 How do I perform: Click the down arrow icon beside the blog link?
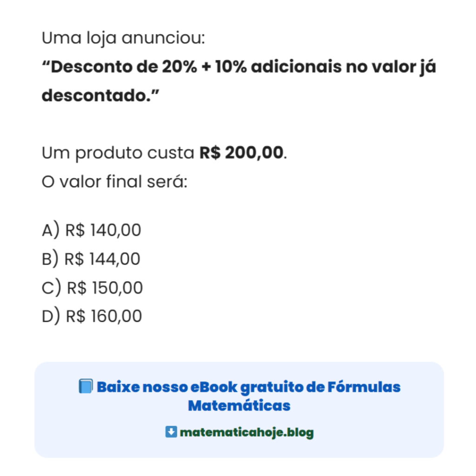click(171, 432)
